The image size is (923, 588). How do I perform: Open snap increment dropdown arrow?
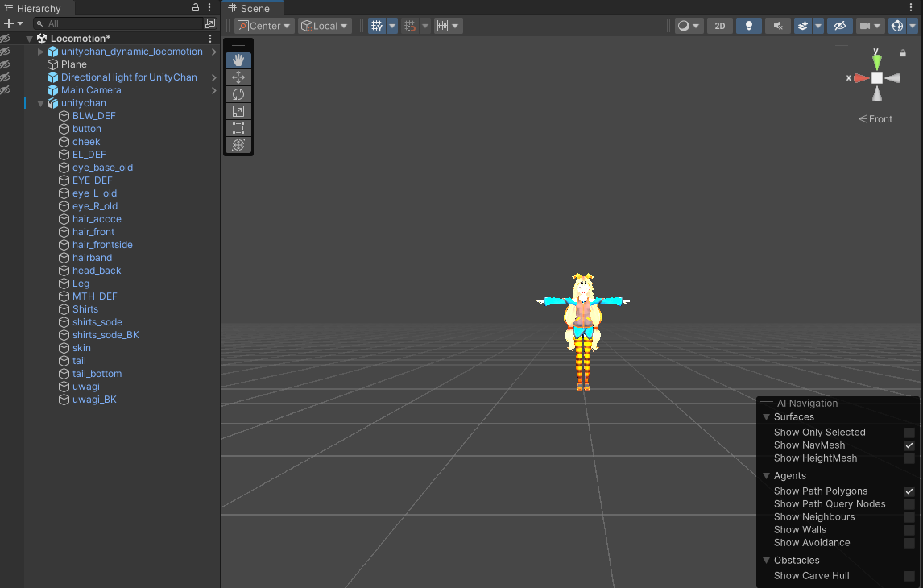tap(455, 26)
